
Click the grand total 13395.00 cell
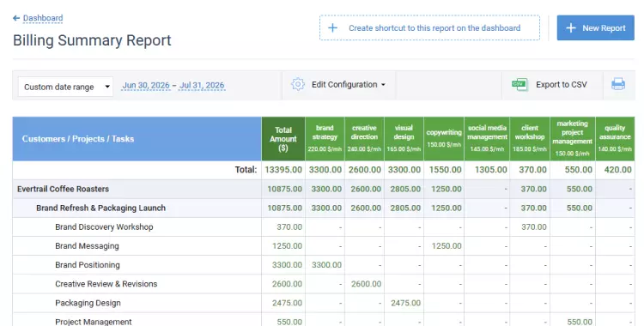point(283,170)
